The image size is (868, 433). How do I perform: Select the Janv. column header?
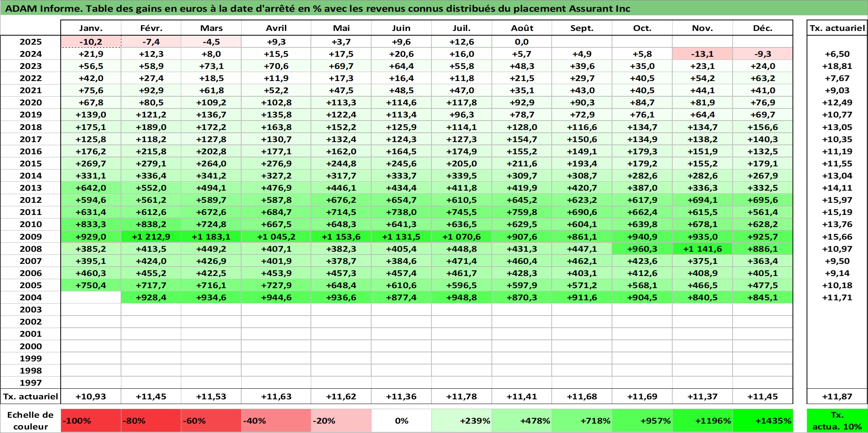click(91, 28)
